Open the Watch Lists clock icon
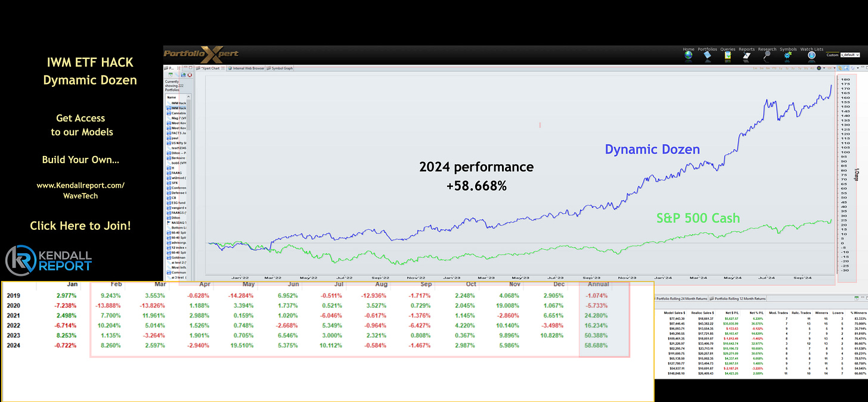This screenshot has width=868, height=402. (811, 56)
